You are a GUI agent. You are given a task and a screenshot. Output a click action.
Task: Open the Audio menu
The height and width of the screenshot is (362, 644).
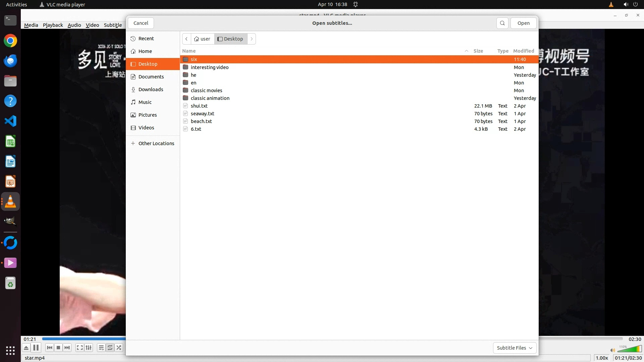74,25
